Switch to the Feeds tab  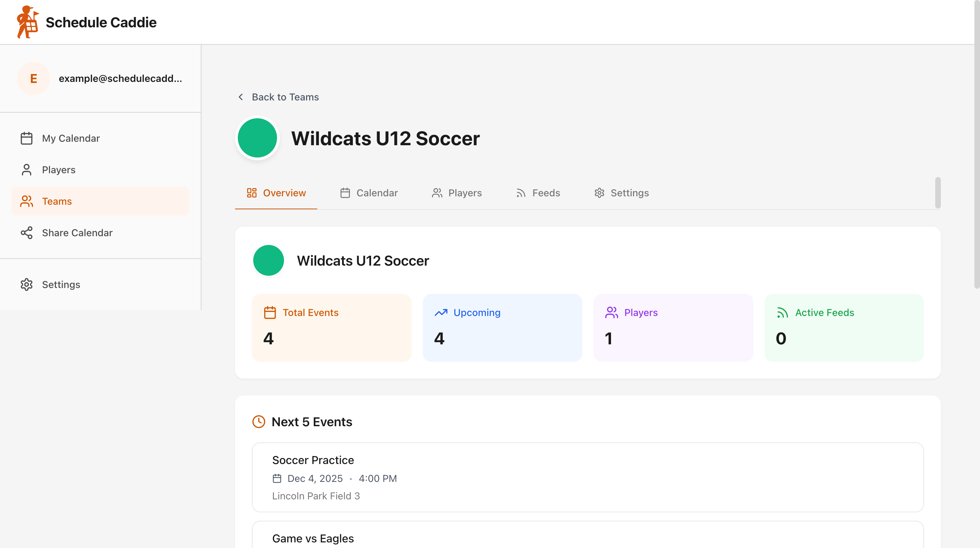point(538,193)
